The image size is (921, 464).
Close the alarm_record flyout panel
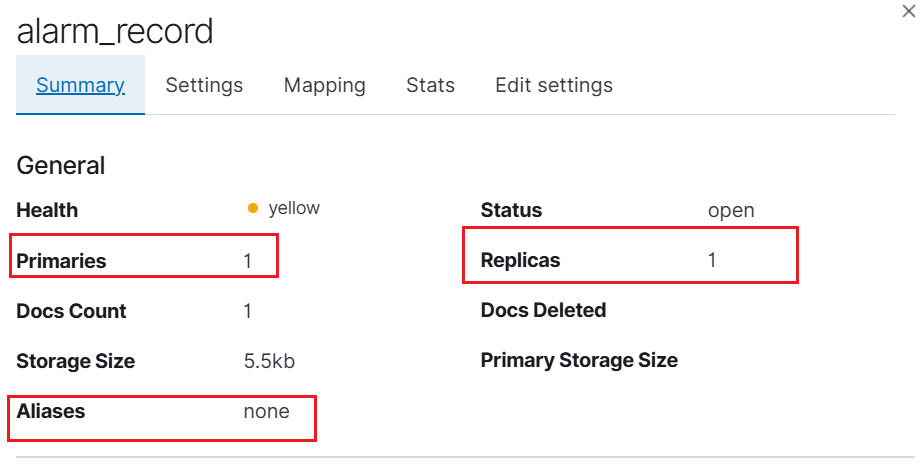pos(908,11)
